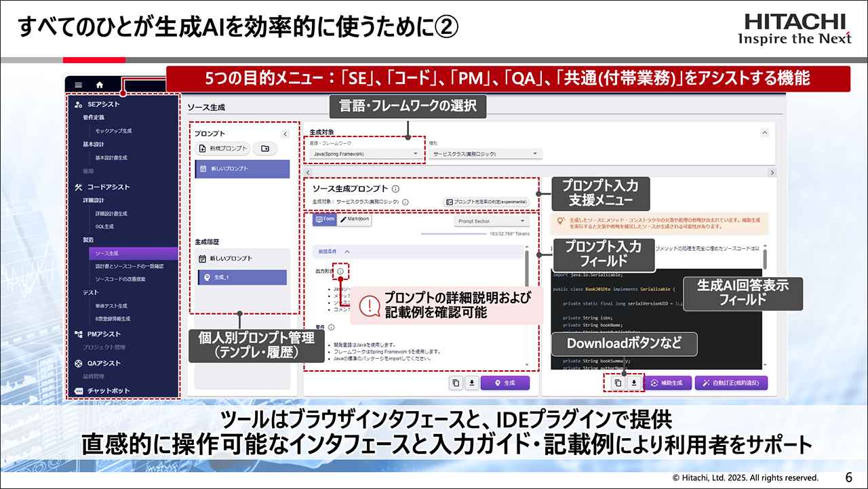Copy generated source with copy icon beside 補助生成
868x489 pixels.
click(618, 383)
